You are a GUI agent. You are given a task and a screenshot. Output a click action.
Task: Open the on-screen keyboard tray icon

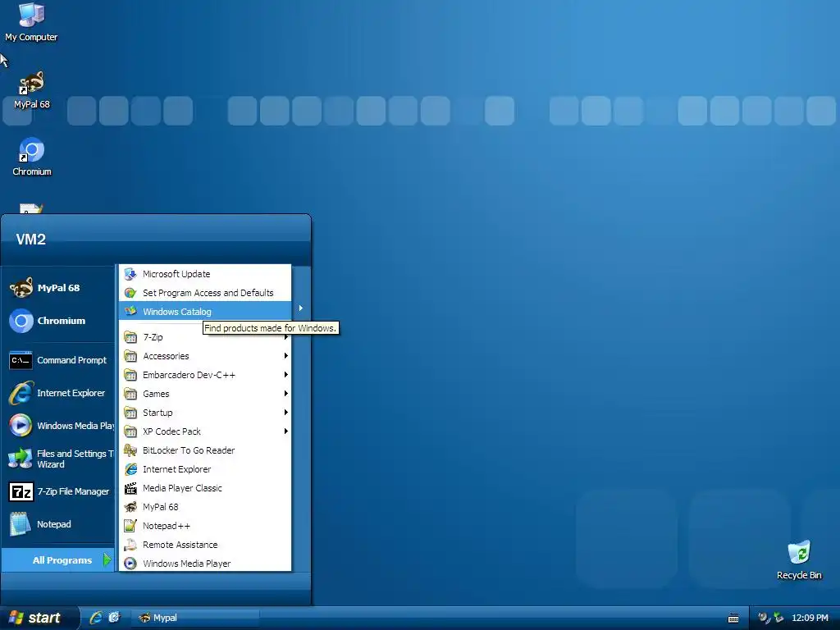(x=733, y=619)
